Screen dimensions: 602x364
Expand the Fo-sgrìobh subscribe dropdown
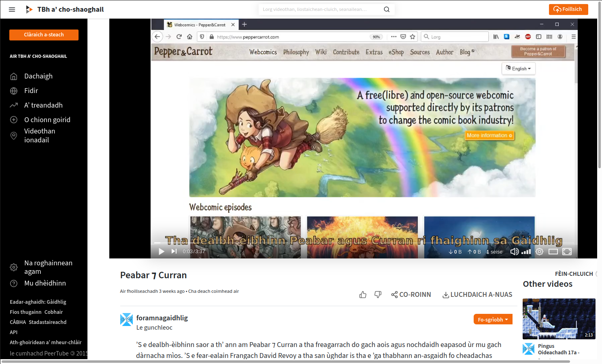493,320
